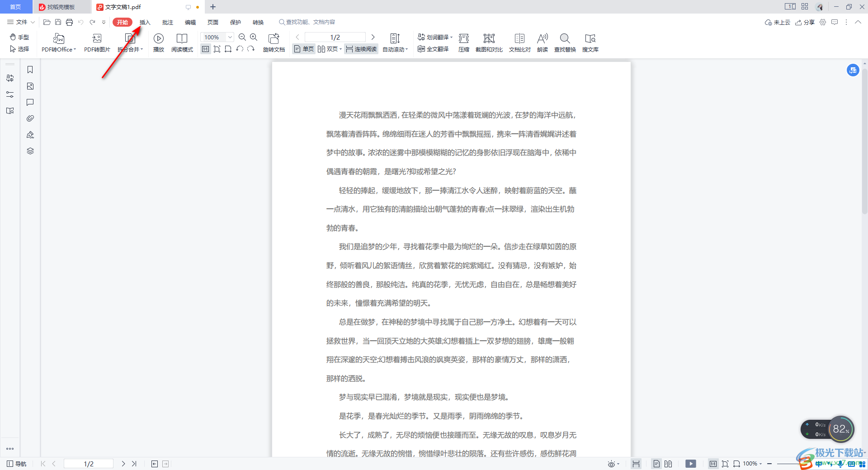
Task: Switch to the Page tab
Action: 213,22
